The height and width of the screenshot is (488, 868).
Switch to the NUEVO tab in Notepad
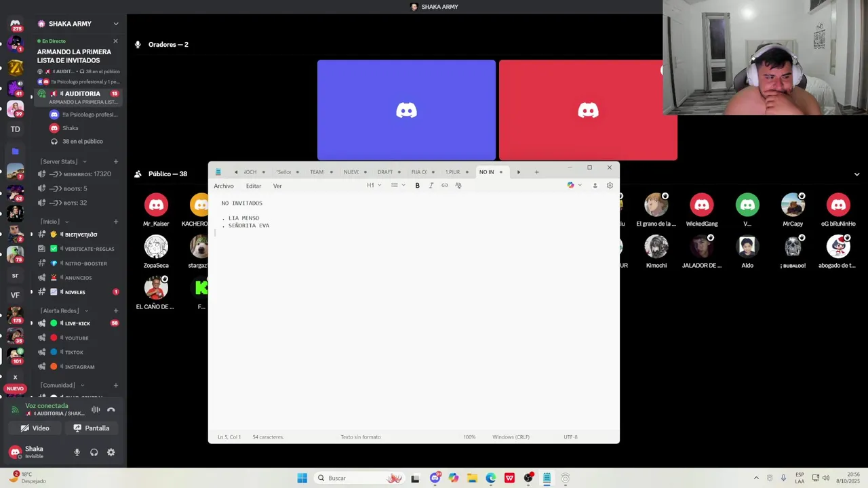tap(351, 172)
